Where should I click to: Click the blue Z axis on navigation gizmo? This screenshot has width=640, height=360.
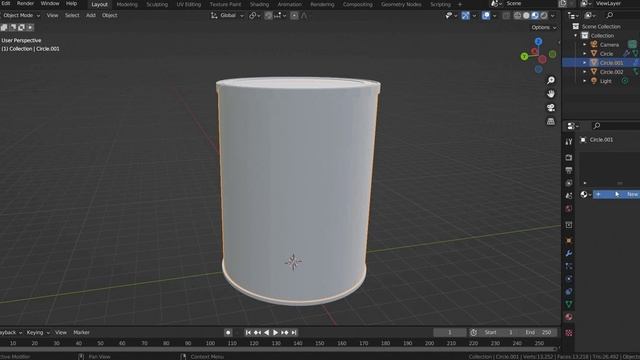point(538,41)
